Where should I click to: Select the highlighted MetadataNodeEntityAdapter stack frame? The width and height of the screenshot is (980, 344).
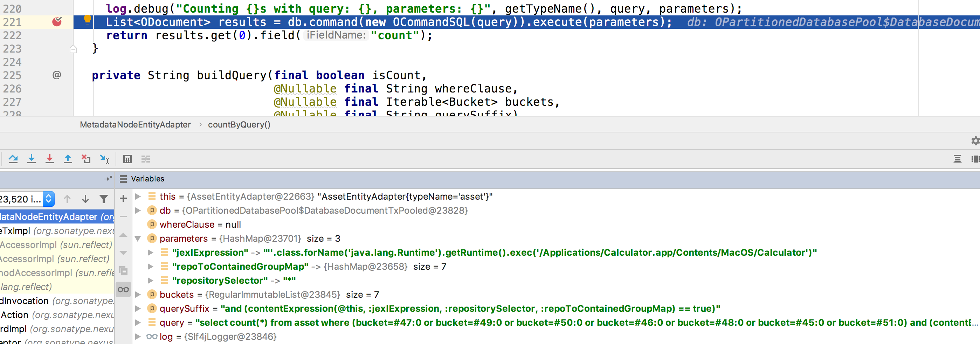pos(57,217)
